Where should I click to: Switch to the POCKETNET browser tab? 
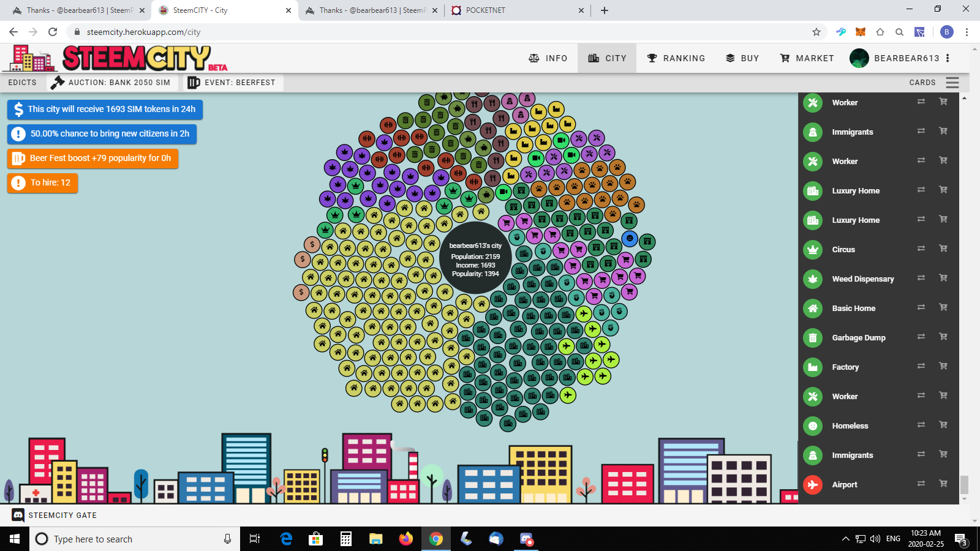point(518,10)
